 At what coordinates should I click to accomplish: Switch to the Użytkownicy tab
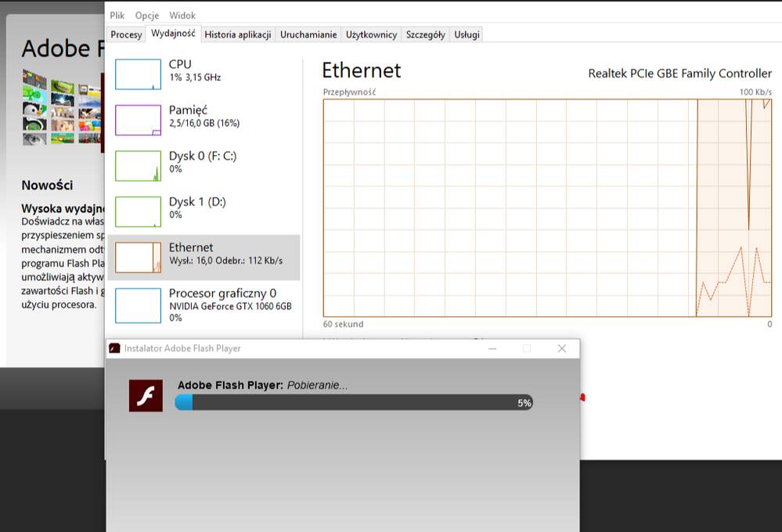coord(371,34)
